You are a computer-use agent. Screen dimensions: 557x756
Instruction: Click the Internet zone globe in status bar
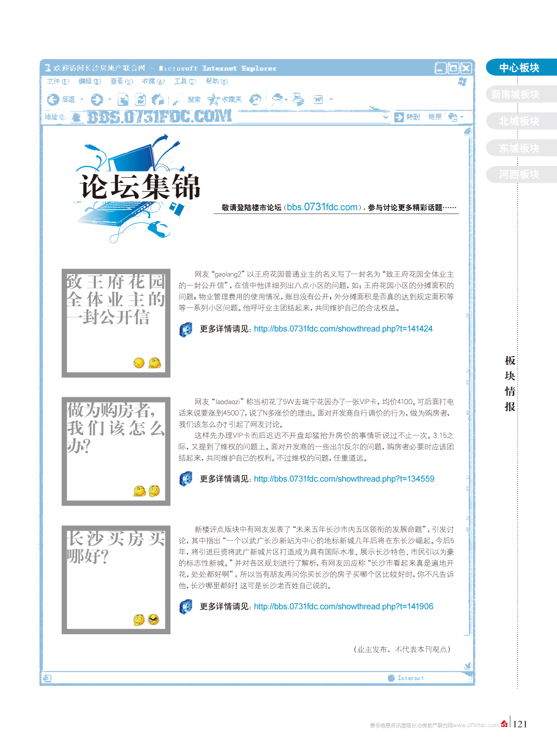[x=391, y=678]
